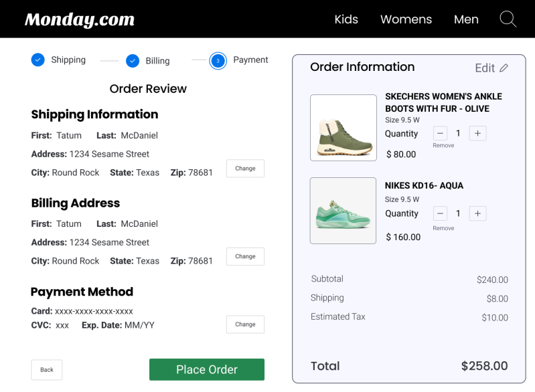Change the Billing Address details
Image resolution: width=535 pixels, height=392 pixels.
point(245,256)
